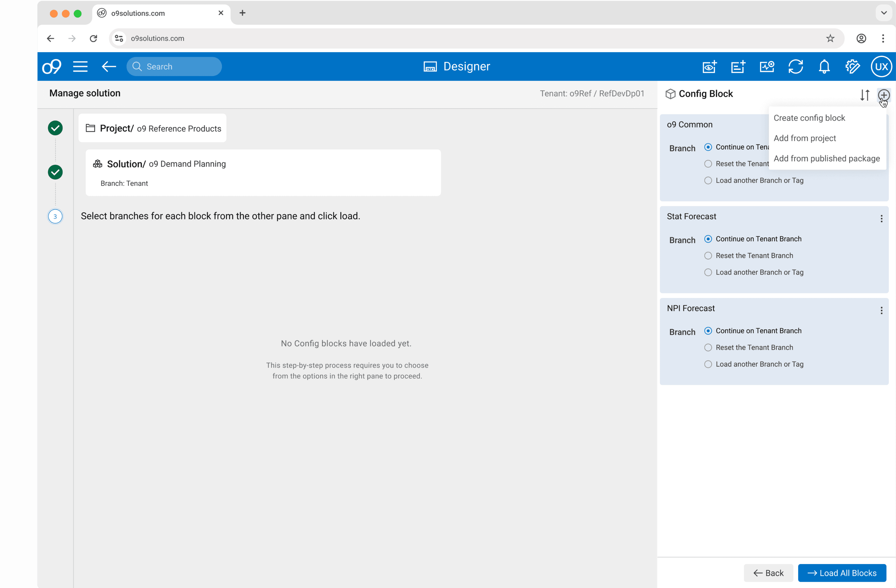Select Reset the Tenant Branch for Stat Forecast
This screenshot has height=588, width=896.
[x=708, y=255]
